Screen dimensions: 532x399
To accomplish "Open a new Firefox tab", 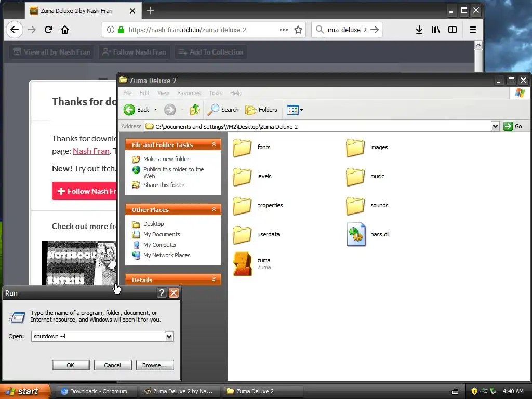I will 150,11.
